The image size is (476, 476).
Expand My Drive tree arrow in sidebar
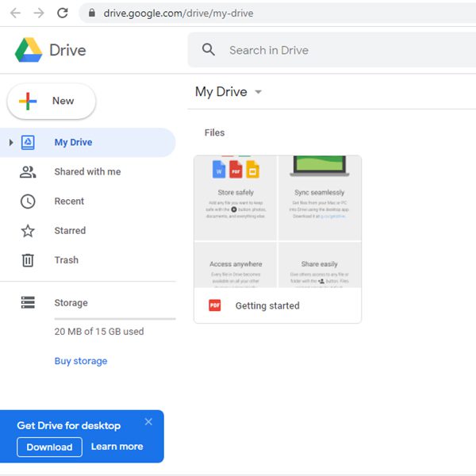click(11, 142)
